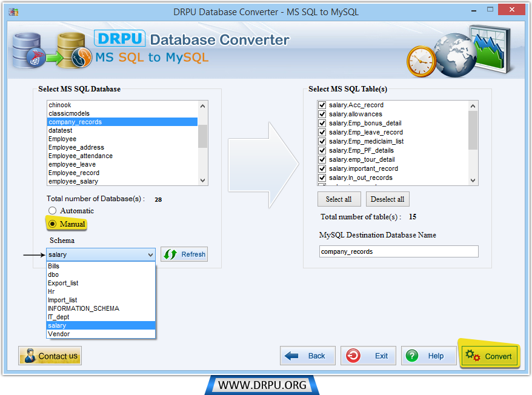
Task: Choose Bills schema from the list
Action: tap(101, 266)
